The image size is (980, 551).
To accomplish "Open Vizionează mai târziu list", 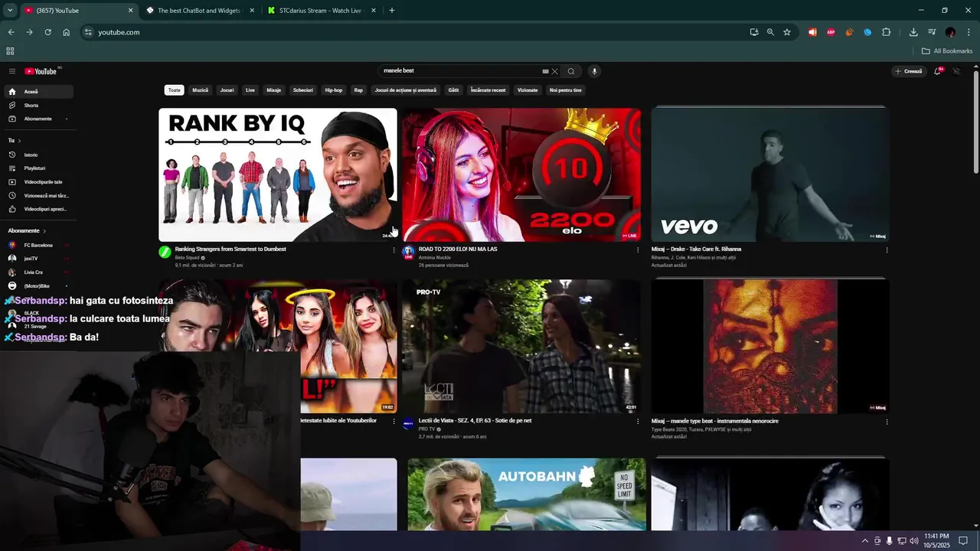I will tap(38, 196).
